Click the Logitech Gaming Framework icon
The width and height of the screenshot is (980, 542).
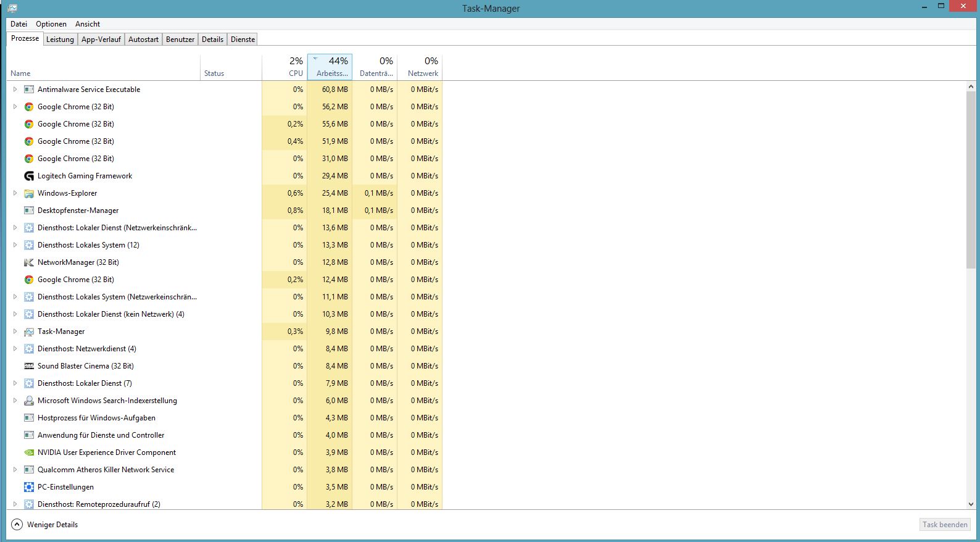pos(28,176)
